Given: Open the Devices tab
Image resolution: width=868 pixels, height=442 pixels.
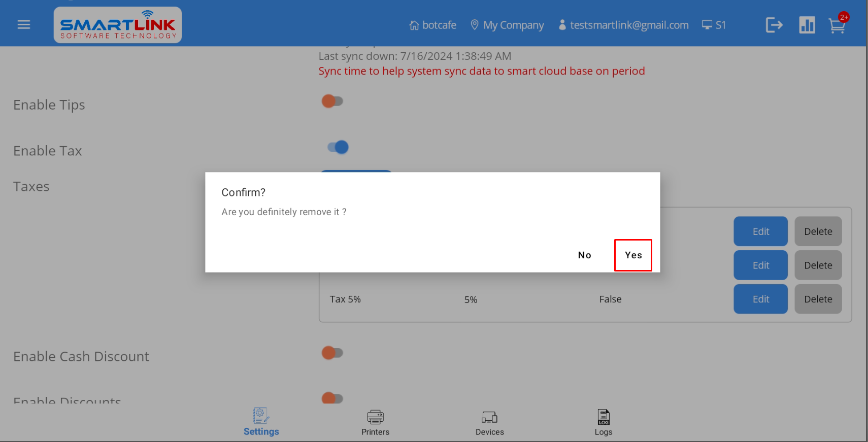Looking at the screenshot, I should (x=489, y=423).
